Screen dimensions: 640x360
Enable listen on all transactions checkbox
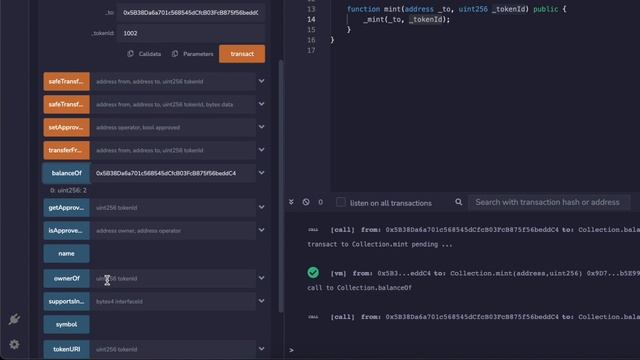pos(340,202)
